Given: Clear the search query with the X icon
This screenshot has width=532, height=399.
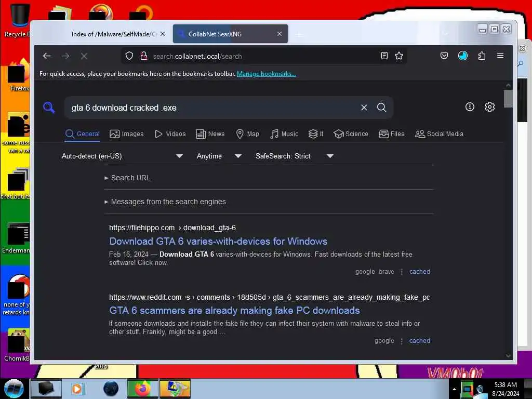Looking at the screenshot, I should click(364, 108).
